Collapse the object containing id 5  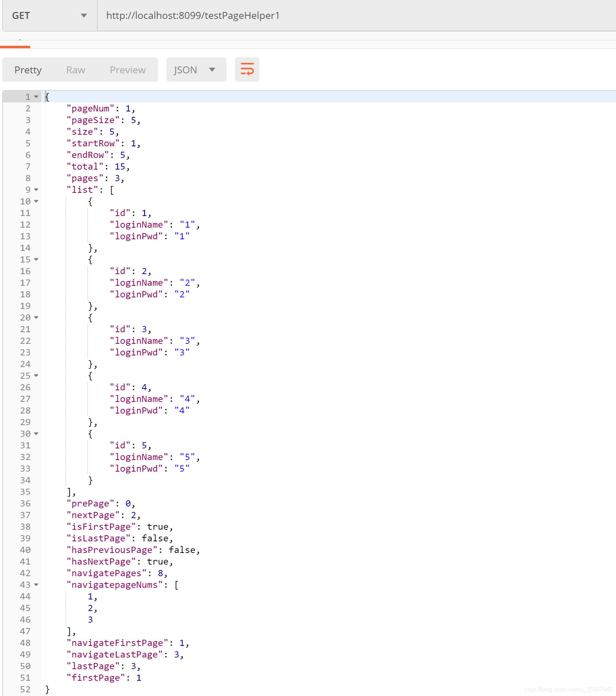(36, 434)
